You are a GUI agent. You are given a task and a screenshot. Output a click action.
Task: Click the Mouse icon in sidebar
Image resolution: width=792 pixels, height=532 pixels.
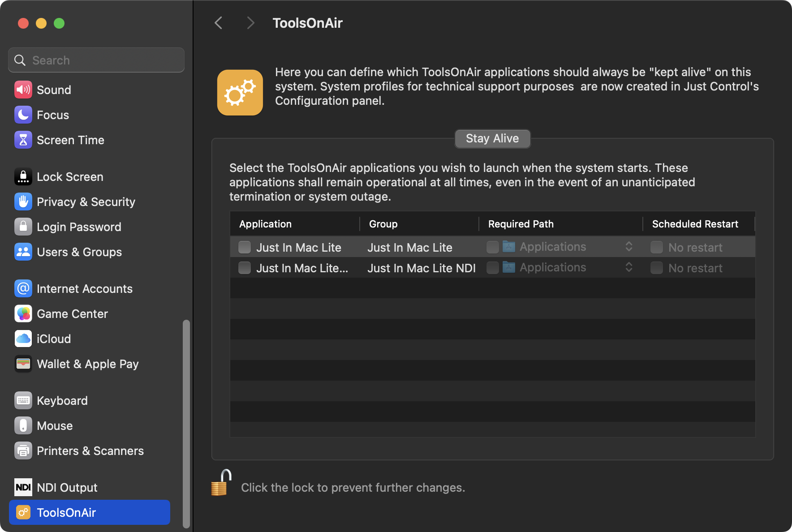point(23,425)
